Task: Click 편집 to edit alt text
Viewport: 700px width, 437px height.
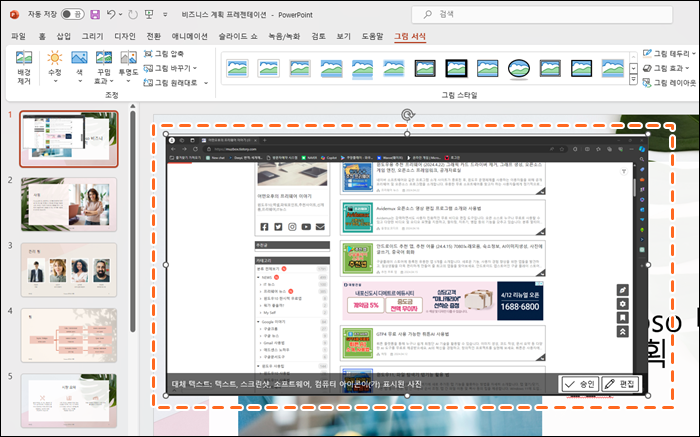Action: click(620, 384)
